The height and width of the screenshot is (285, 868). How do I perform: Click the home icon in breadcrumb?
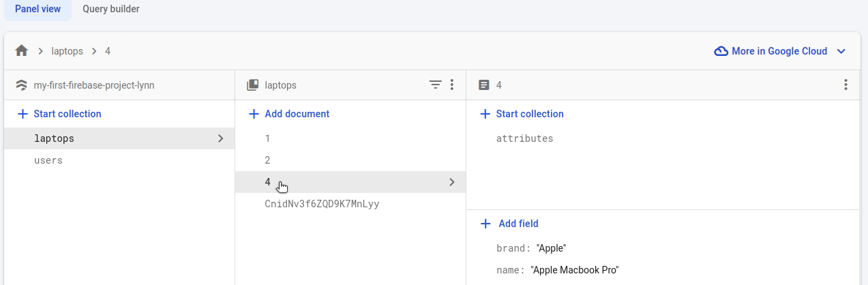pos(22,51)
